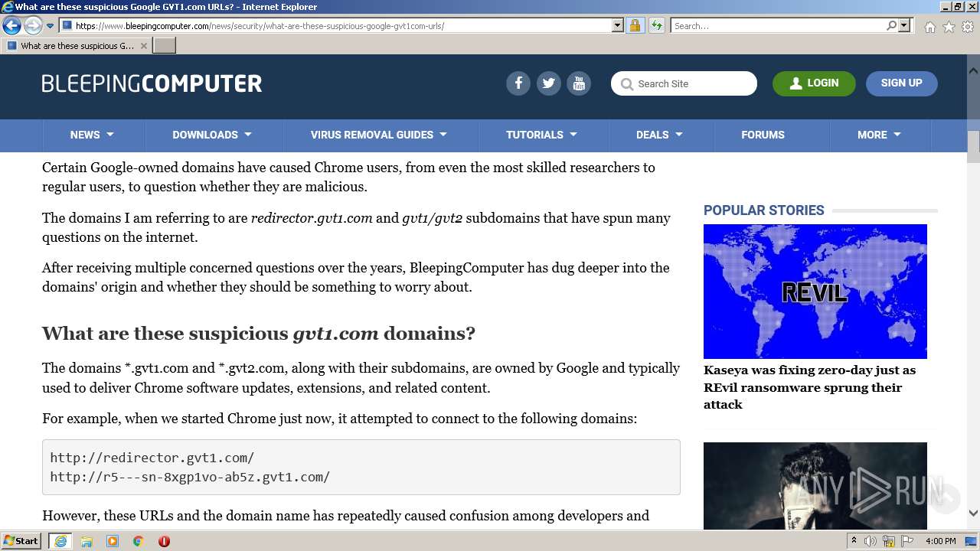Open the MORE menu

(x=879, y=135)
